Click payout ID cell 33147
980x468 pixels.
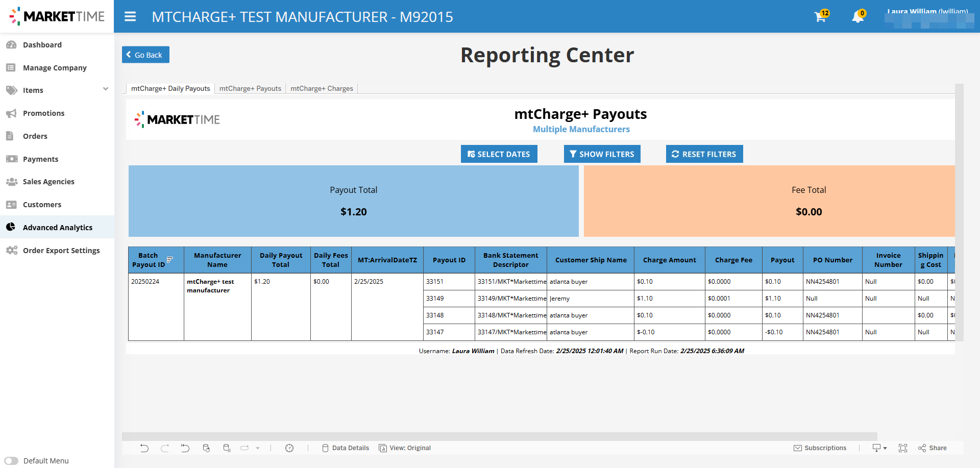pyautogui.click(x=449, y=332)
